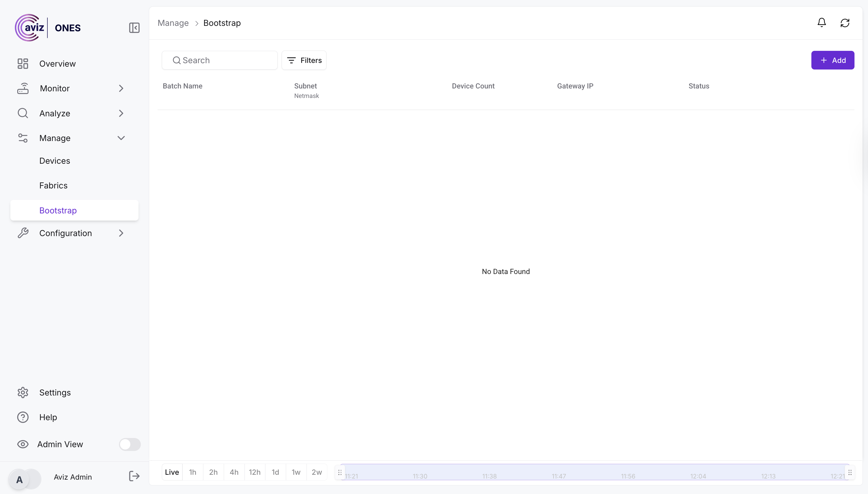
Task: Click the logout icon beside Aviz Admin
Action: [134, 476]
